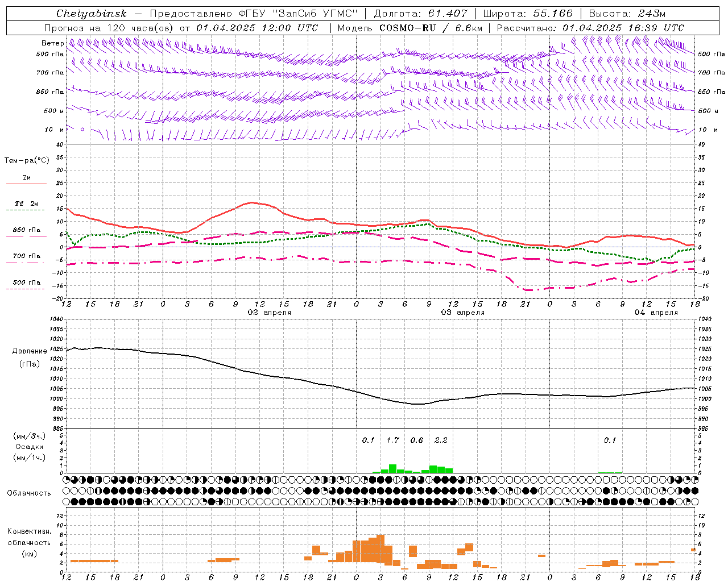728x582 pixels.
Task: Click the 'Td 2м' dew point legend entry
Action: coord(27,203)
